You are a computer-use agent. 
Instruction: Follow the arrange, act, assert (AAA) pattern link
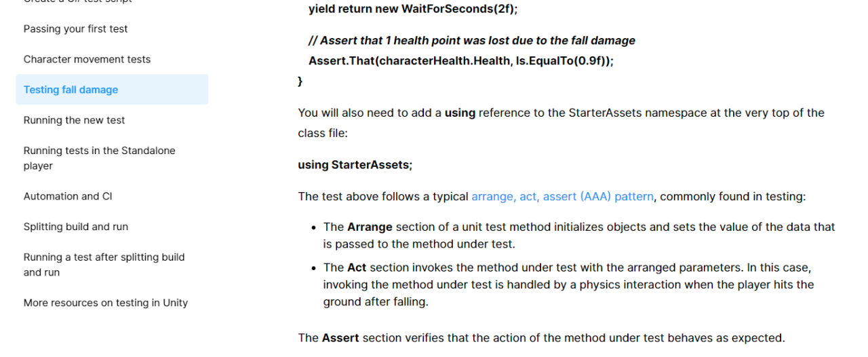[562, 197]
